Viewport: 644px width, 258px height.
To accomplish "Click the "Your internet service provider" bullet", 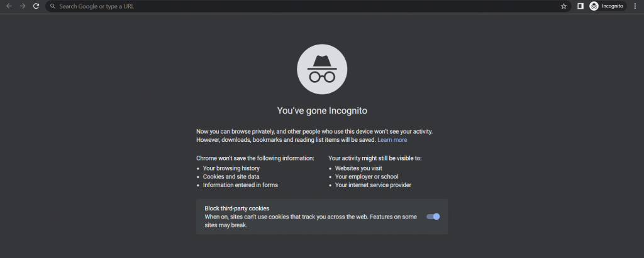I will pos(373,185).
